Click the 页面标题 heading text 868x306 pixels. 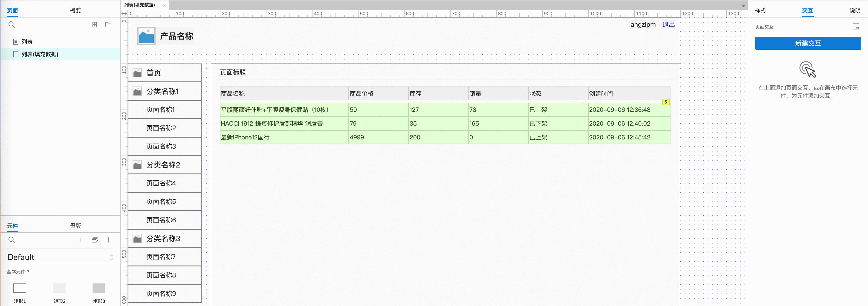click(233, 72)
